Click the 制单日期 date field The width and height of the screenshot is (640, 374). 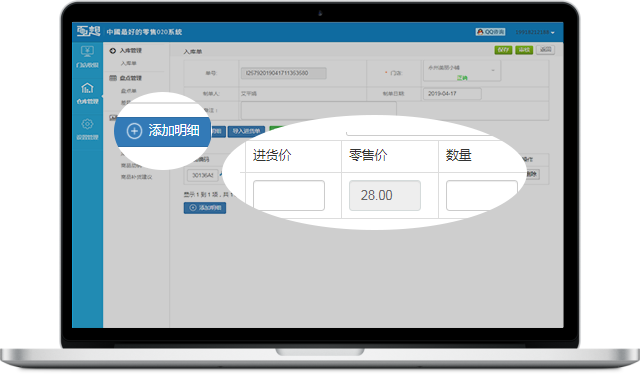click(x=452, y=94)
